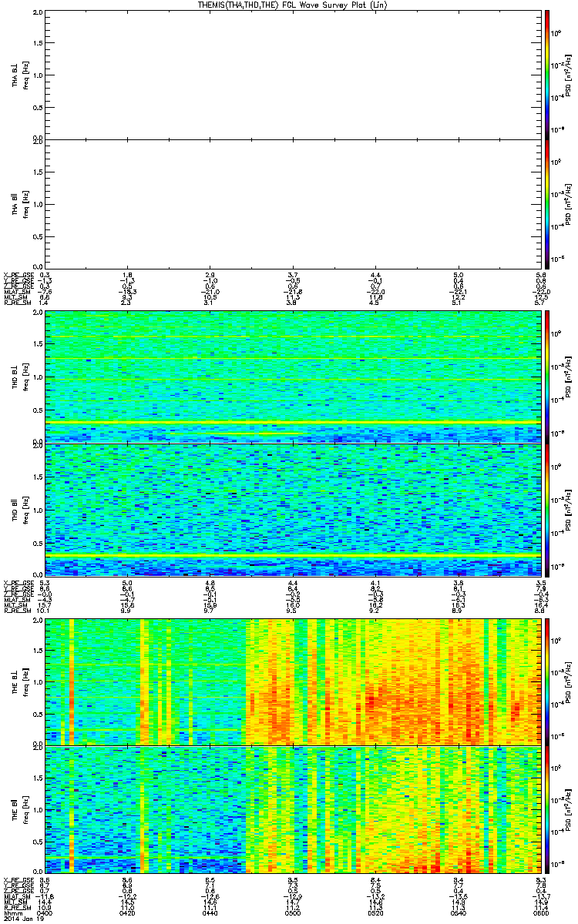Click the '2.0' frequency tick of THA BL panel
The width and height of the screenshot is (578, 924).
coord(37,13)
